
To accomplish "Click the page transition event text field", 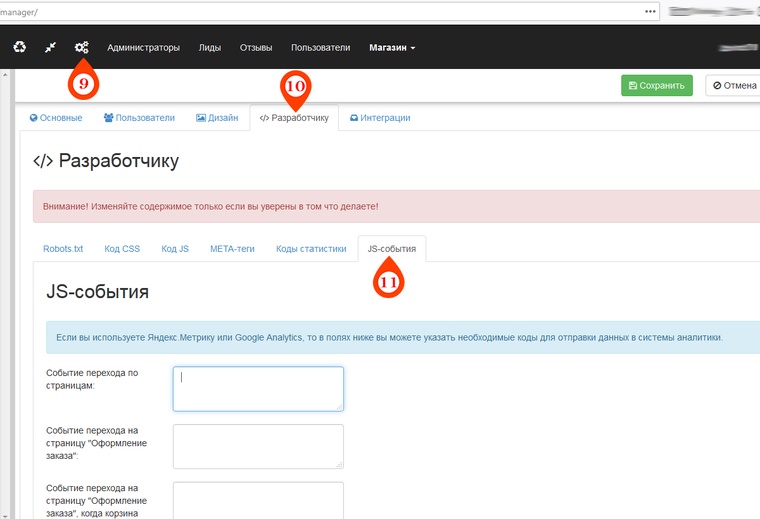I will (x=258, y=388).
